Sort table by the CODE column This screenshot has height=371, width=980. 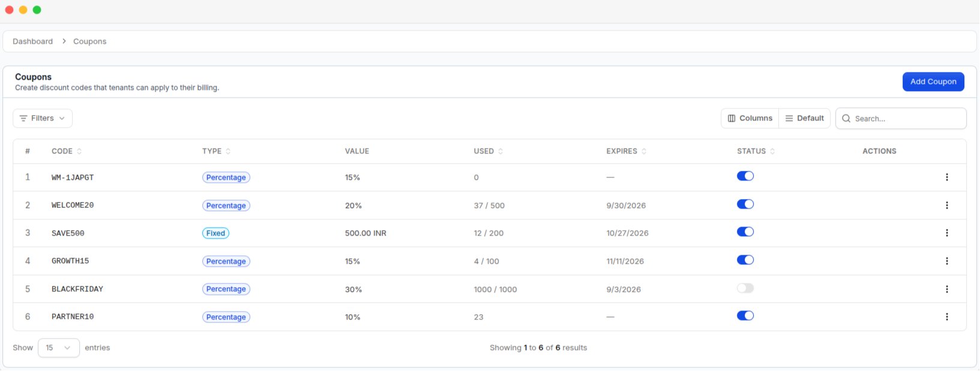tap(67, 151)
